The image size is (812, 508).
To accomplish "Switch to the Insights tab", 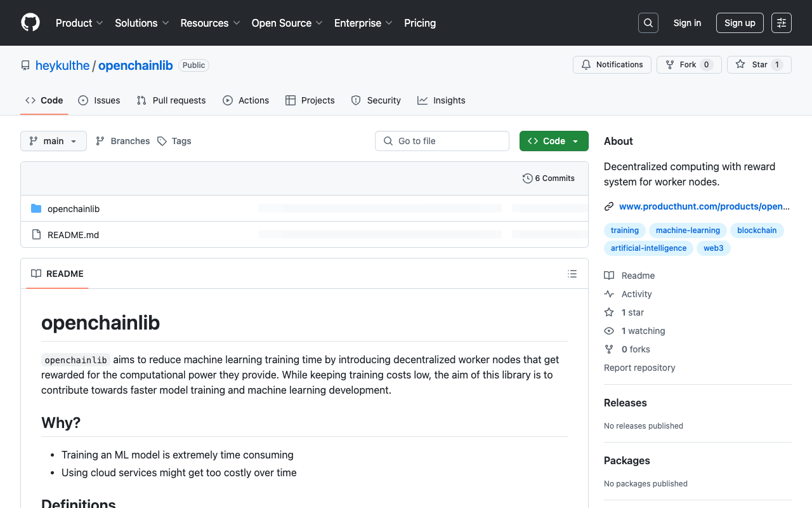I will (x=442, y=100).
